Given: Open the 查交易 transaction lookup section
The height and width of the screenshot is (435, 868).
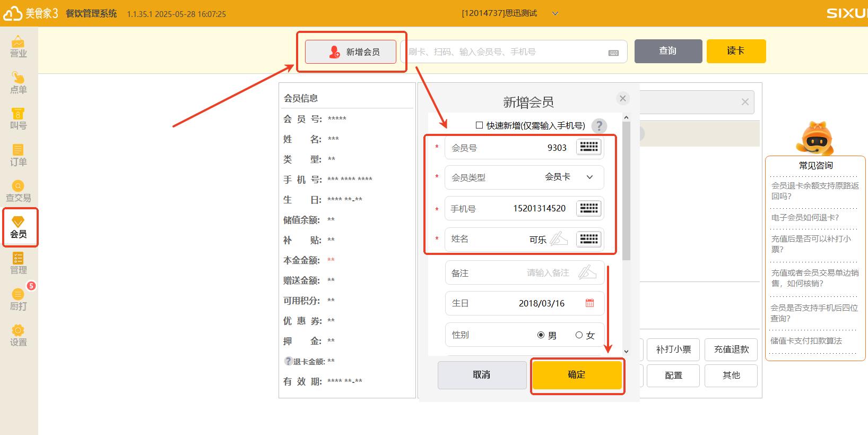Looking at the screenshot, I should (19, 192).
